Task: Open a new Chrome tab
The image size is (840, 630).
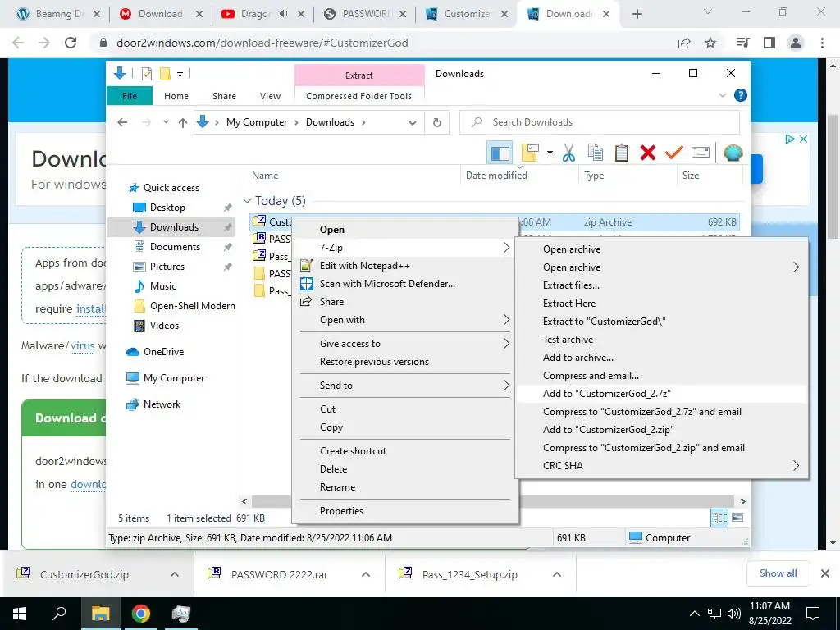Action: click(x=637, y=14)
